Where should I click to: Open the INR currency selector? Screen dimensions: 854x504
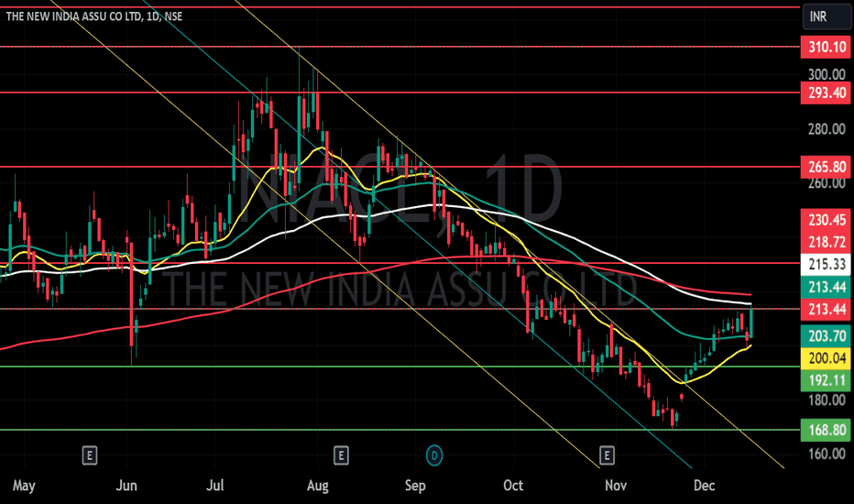(x=827, y=16)
